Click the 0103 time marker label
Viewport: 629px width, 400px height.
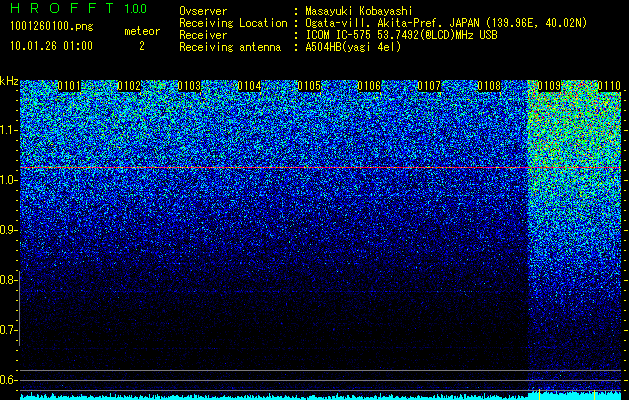189,86
